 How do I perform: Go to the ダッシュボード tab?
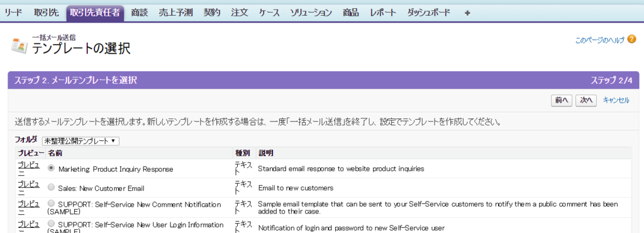(428, 13)
